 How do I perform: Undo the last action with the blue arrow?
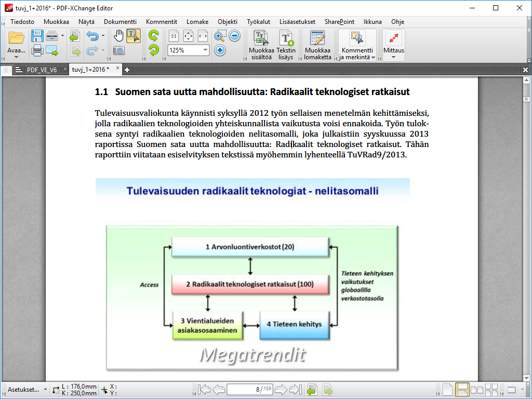(x=92, y=36)
